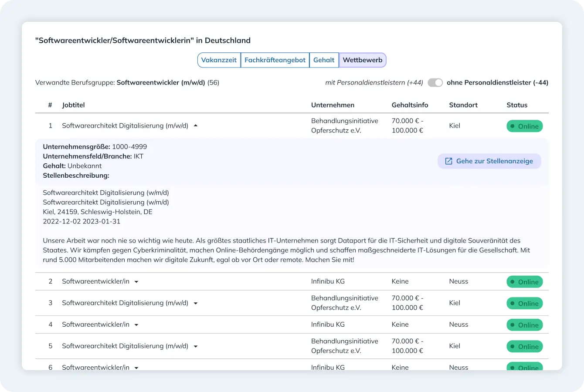The height and width of the screenshot is (392, 584).
Task: Click the external link icon in Gehe zur Stellenanzeige
Action: 448,161
